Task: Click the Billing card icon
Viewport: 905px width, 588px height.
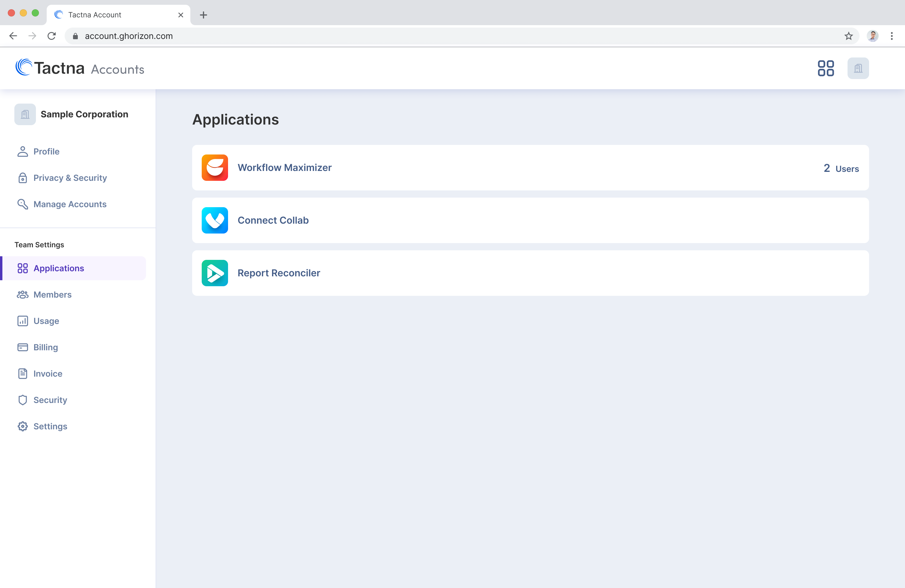Action: [x=22, y=347]
